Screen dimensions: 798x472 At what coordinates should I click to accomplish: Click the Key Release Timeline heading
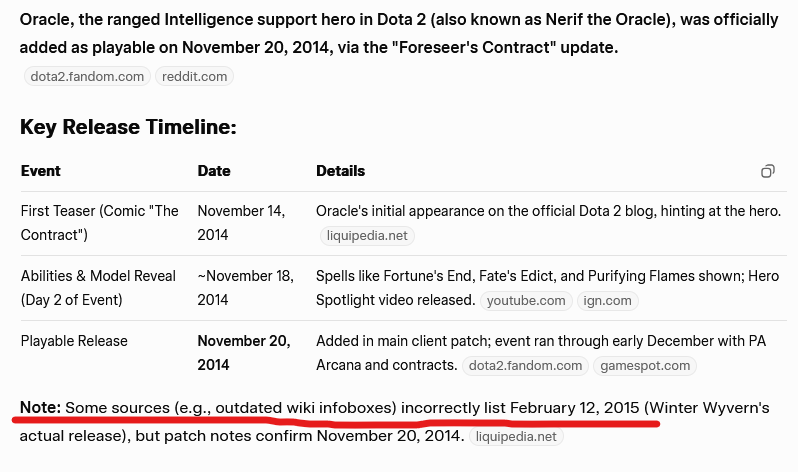point(128,127)
